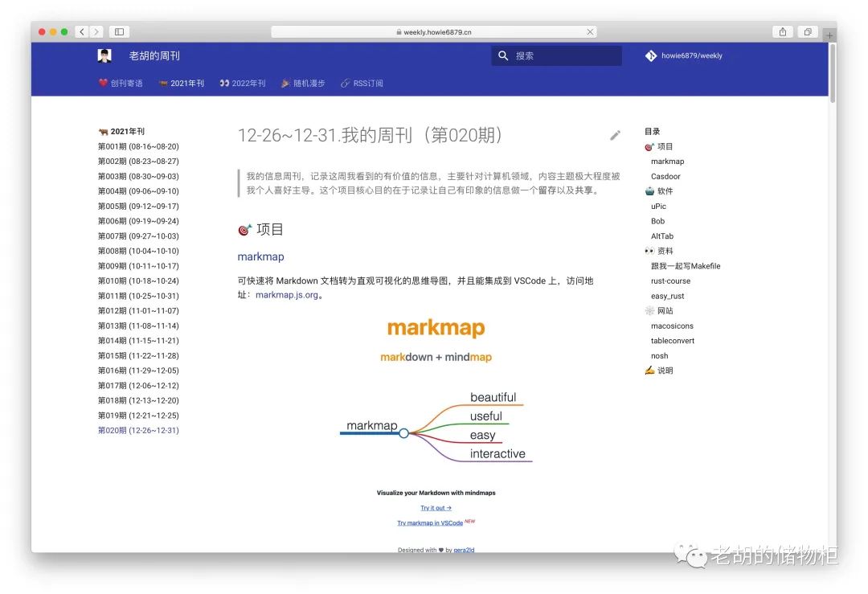Click the address bar weekly.howie6879.cn

pos(434,32)
